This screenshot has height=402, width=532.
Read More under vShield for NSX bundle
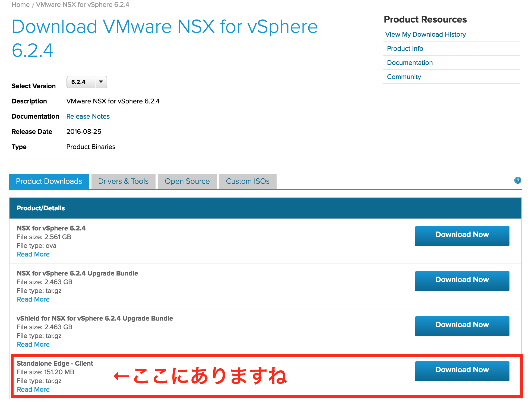pyautogui.click(x=33, y=344)
